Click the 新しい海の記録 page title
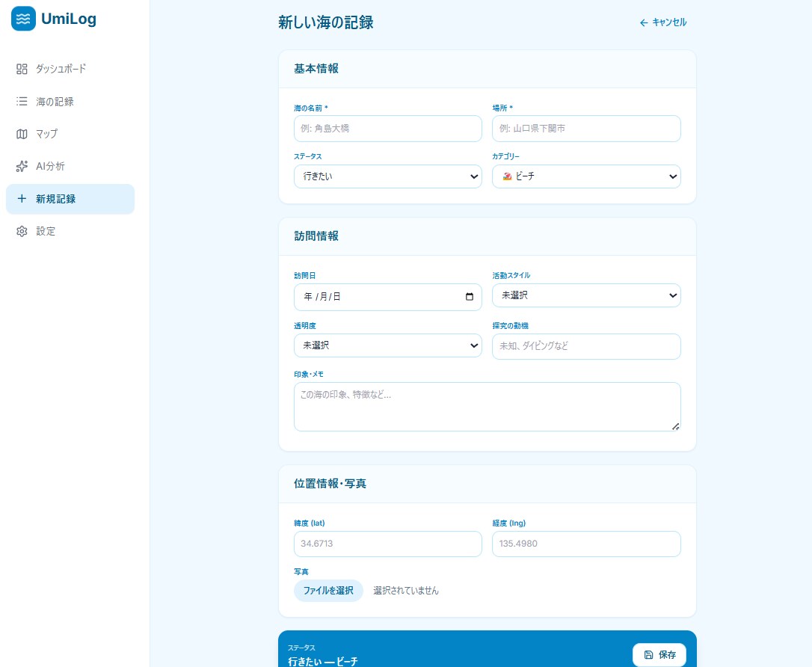812x667 pixels. click(326, 22)
